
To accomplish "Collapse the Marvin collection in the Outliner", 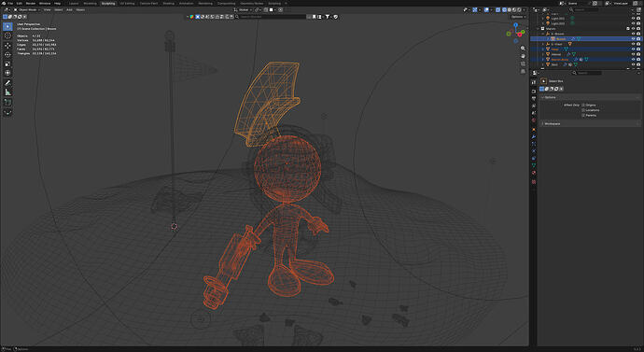I will (538, 29).
